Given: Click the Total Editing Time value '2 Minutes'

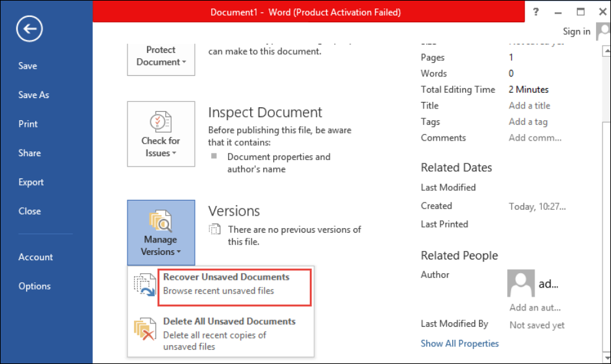Looking at the screenshot, I should 529,90.
